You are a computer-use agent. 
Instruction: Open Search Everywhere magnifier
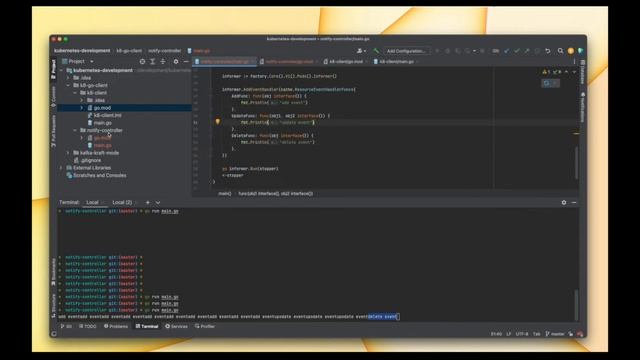point(560,51)
